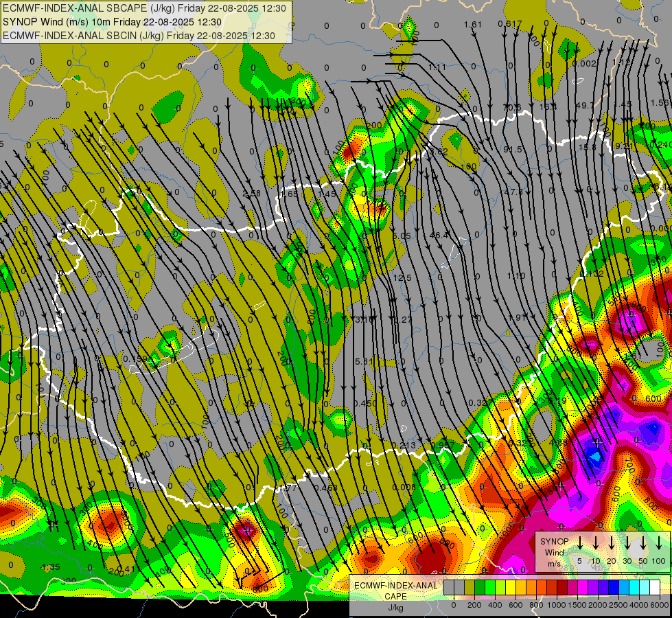Click the 9.21 value on the map

[x=624, y=146]
